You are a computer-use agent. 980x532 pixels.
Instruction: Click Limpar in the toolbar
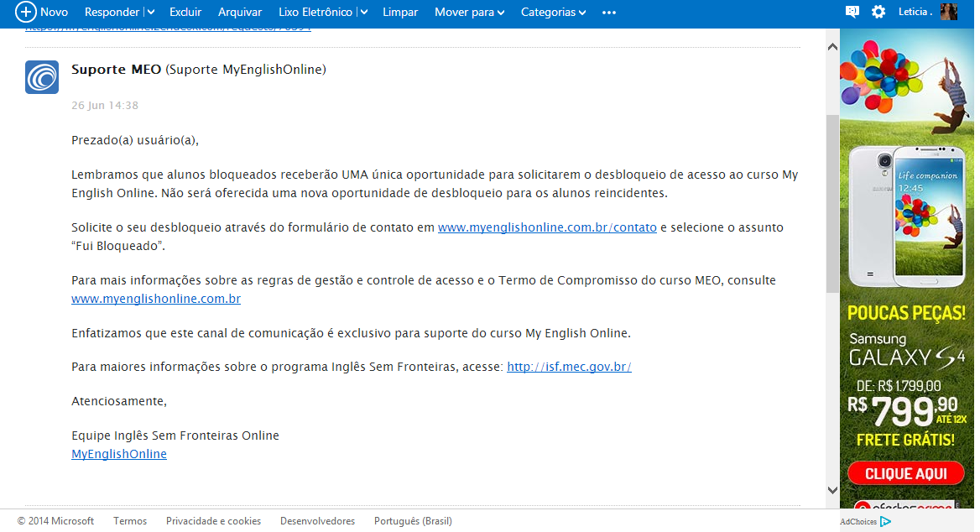(400, 13)
